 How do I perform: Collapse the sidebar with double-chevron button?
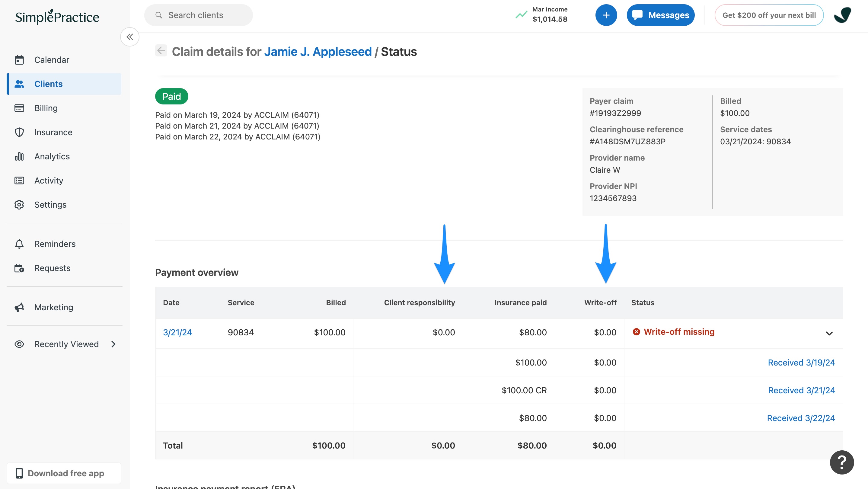pyautogui.click(x=130, y=37)
